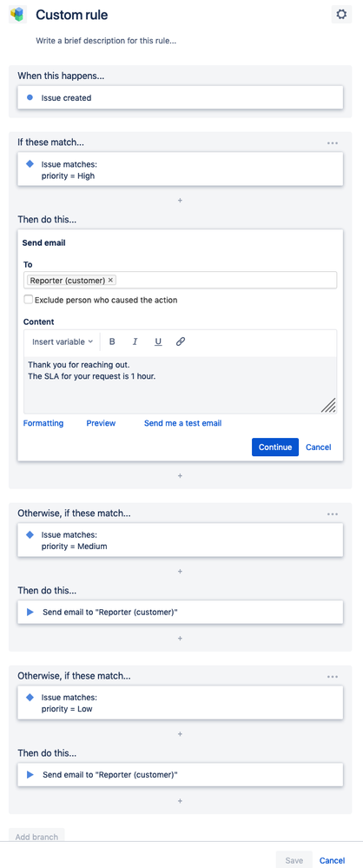This screenshot has height=868, width=363.
Task: Add action below Low branch send email
Action: pyautogui.click(x=180, y=801)
